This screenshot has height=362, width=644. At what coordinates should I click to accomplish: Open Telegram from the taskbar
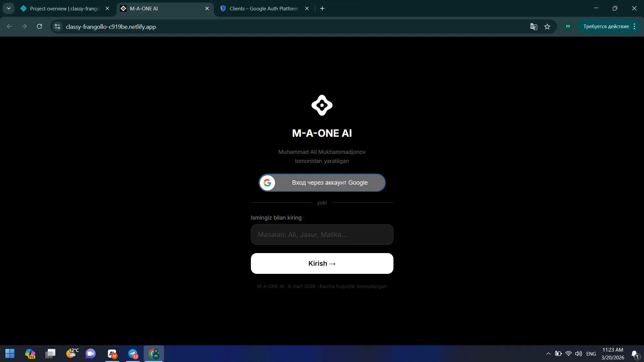click(x=133, y=354)
